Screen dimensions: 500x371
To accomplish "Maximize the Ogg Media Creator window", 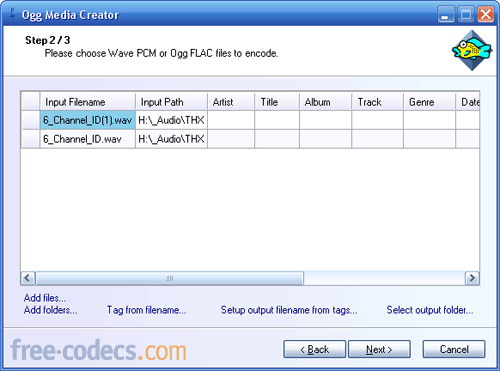I will [466, 15].
